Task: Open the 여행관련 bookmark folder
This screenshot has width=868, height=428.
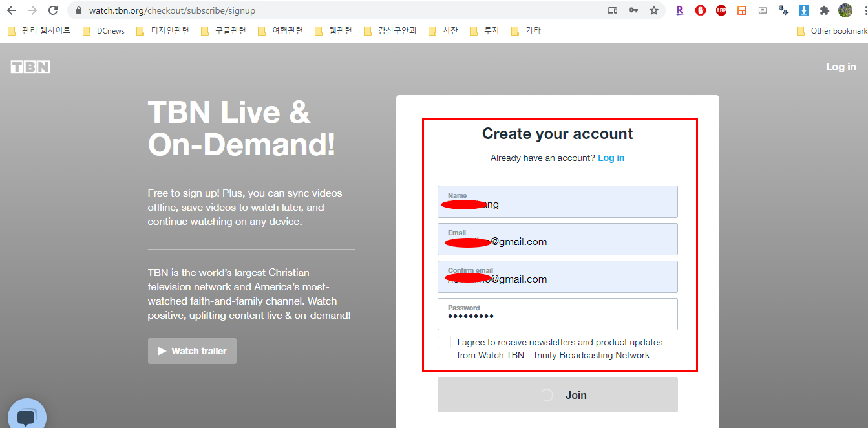Action: coord(281,30)
